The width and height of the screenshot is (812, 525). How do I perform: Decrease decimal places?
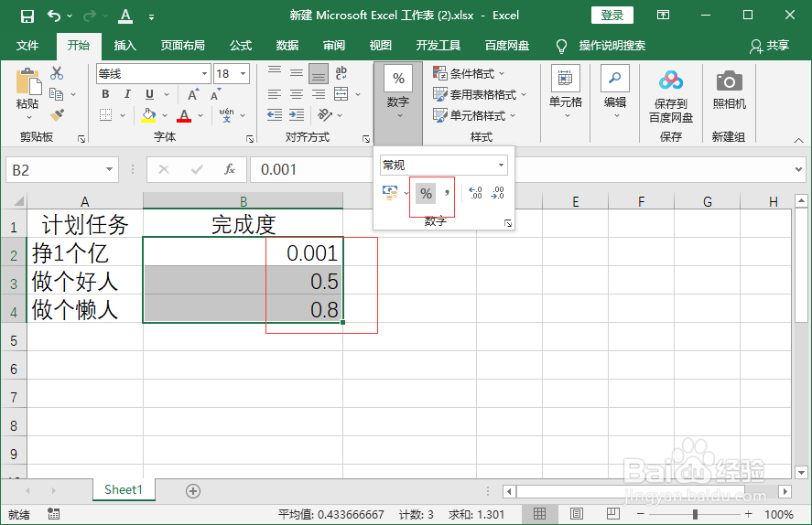coord(497,193)
